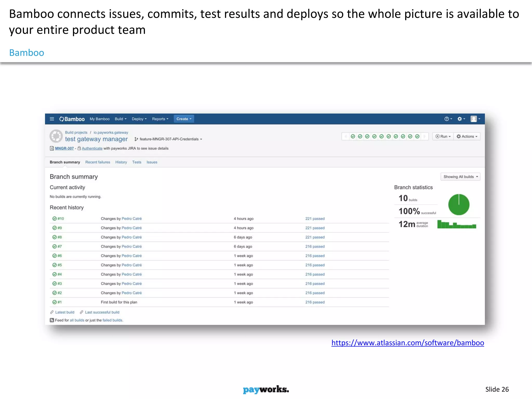Open the Build projects breadcrumb link
532x399 pixels.
click(x=76, y=132)
